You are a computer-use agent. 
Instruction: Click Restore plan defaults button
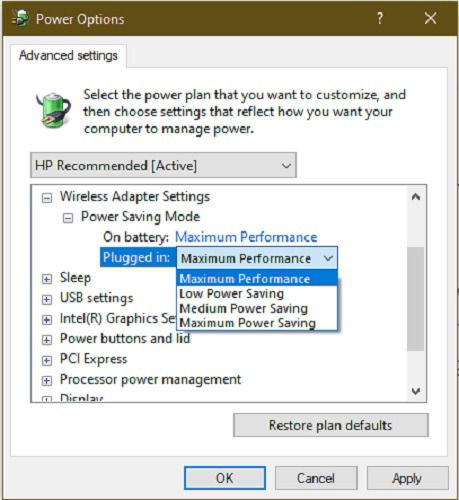pos(331,425)
